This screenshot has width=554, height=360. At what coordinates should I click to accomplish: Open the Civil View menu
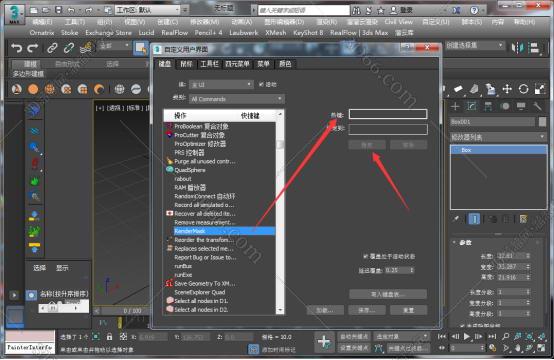(399, 22)
